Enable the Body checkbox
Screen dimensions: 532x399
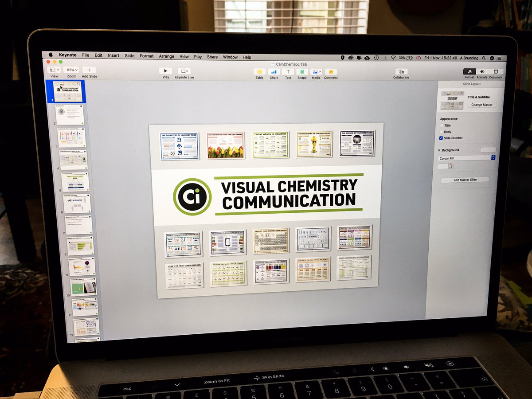tap(442, 132)
